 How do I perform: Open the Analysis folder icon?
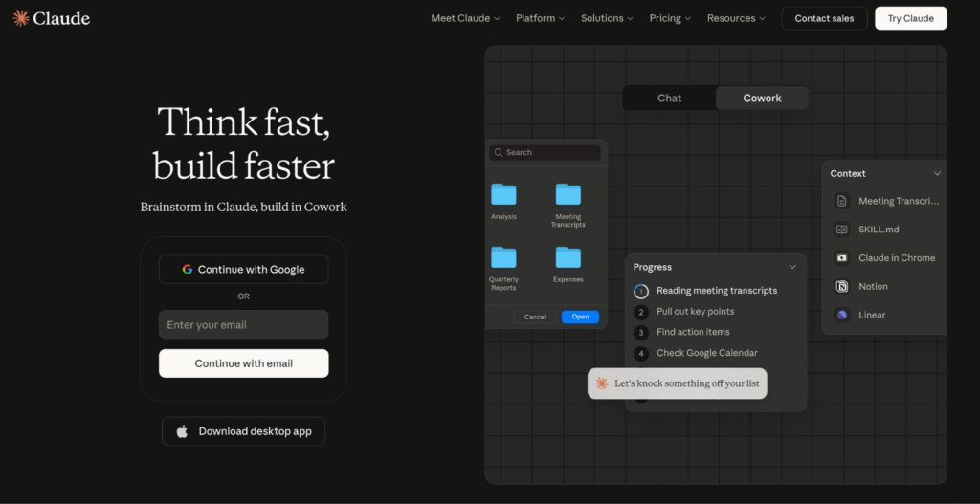503,195
